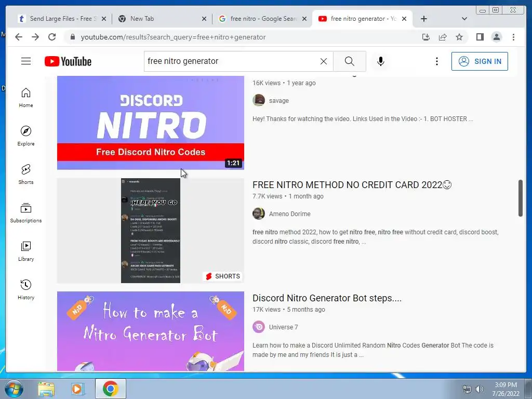532x399 pixels.
Task: Click the magnifier search button
Action: pos(350,61)
